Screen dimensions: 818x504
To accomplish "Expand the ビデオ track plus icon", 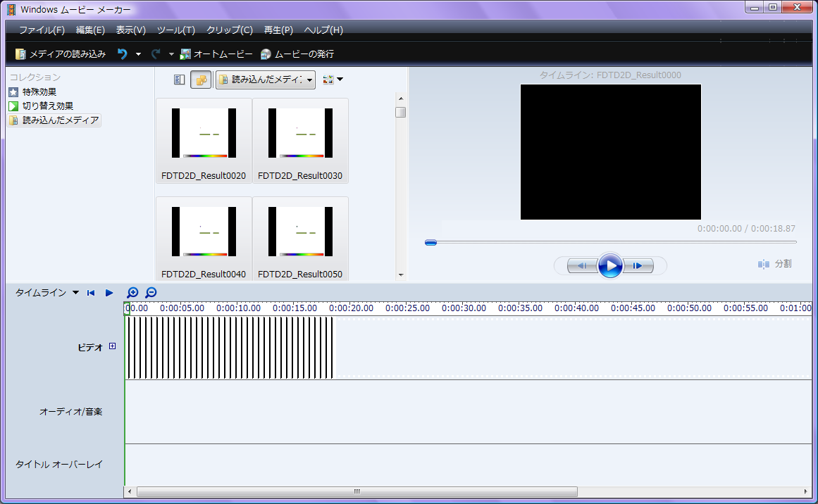I will pos(112,346).
